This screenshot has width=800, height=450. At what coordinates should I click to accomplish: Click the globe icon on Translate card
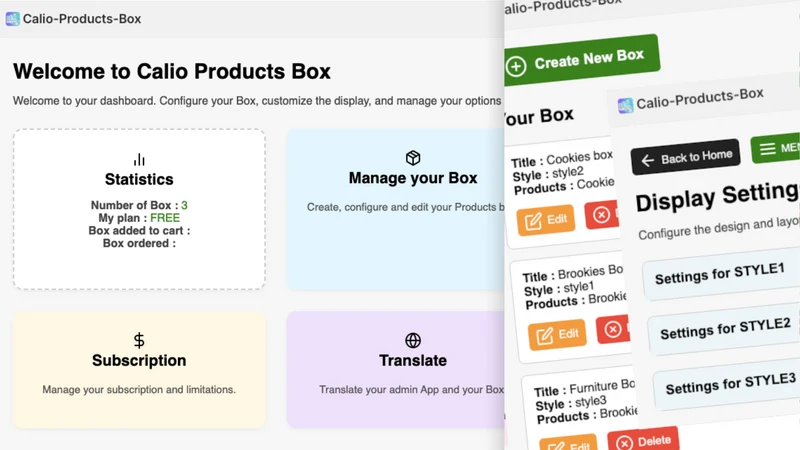point(413,340)
